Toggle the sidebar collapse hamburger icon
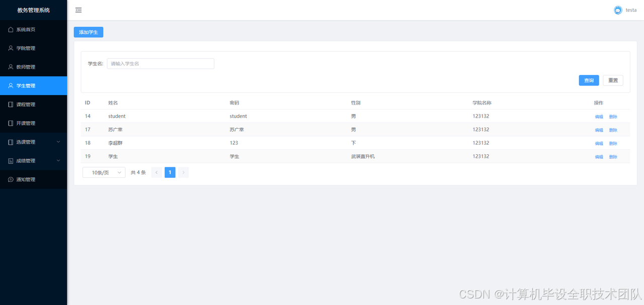 78,10
